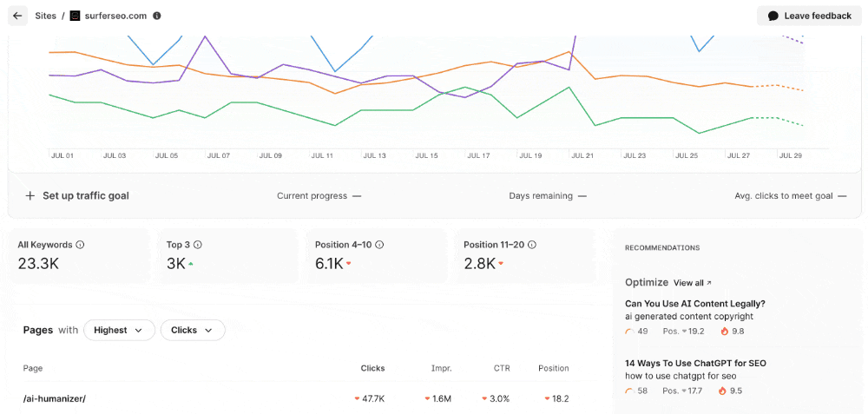Image resolution: width=868 pixels, height=414 pixels.
Task: Show info tooltip for All Keywords
Action: 80,245
